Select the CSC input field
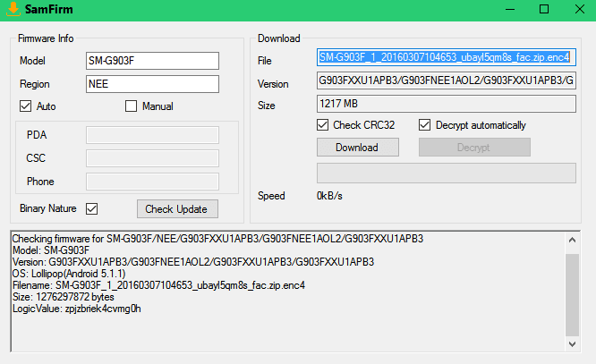596x364 pixels. pos(152,158)
